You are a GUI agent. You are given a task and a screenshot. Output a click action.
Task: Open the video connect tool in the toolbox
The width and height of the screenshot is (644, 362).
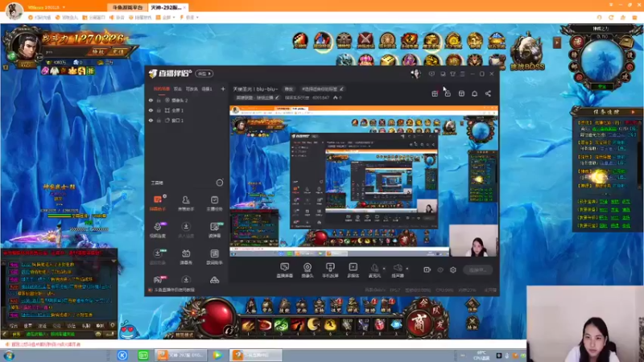pos(158,229)
